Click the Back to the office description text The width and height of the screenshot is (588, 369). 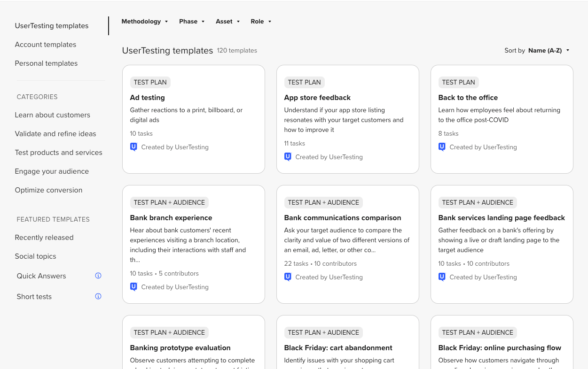point(499,115)
